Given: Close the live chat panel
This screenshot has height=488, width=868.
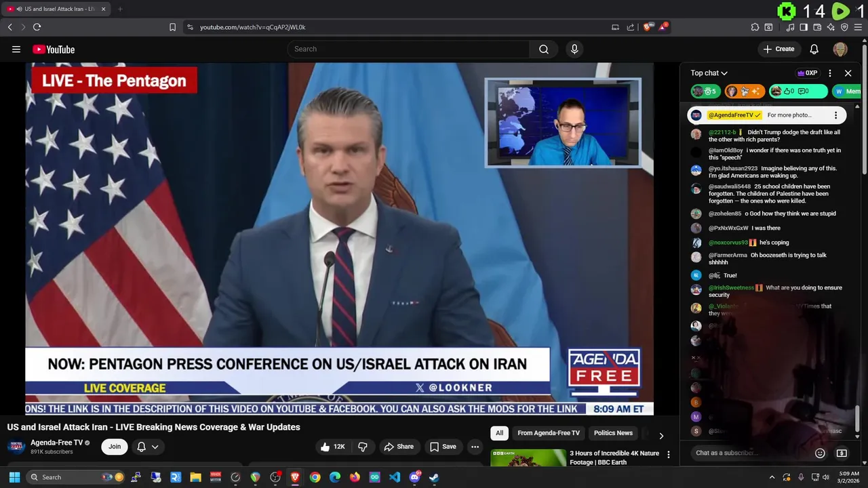Looking at the screenshot, I should click(x=848, y=73).
